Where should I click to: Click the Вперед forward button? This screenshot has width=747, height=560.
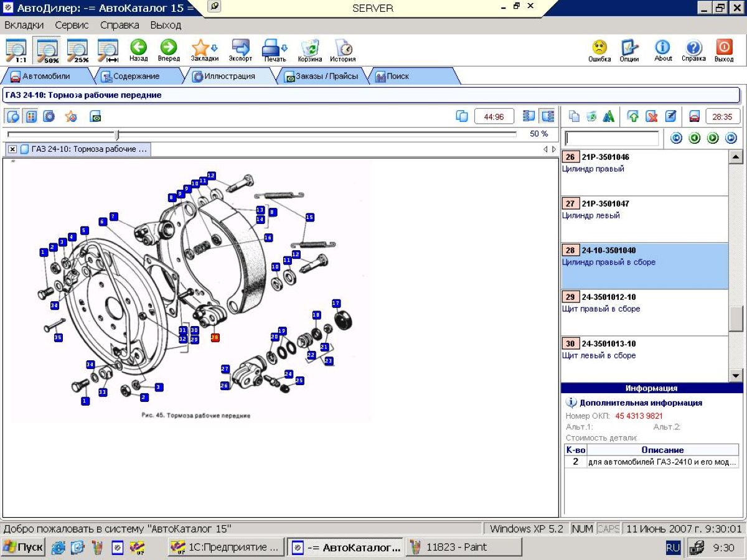click(168, 50)
